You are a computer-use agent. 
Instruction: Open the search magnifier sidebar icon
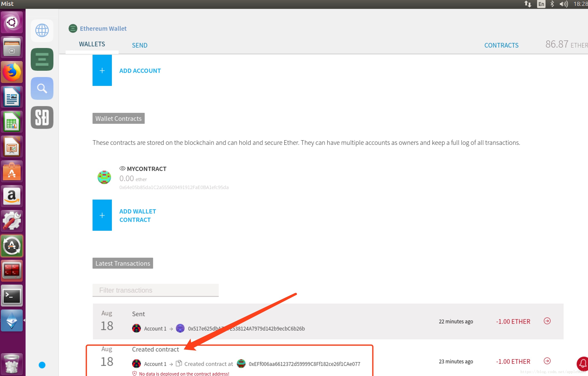[x=42, y=88]
